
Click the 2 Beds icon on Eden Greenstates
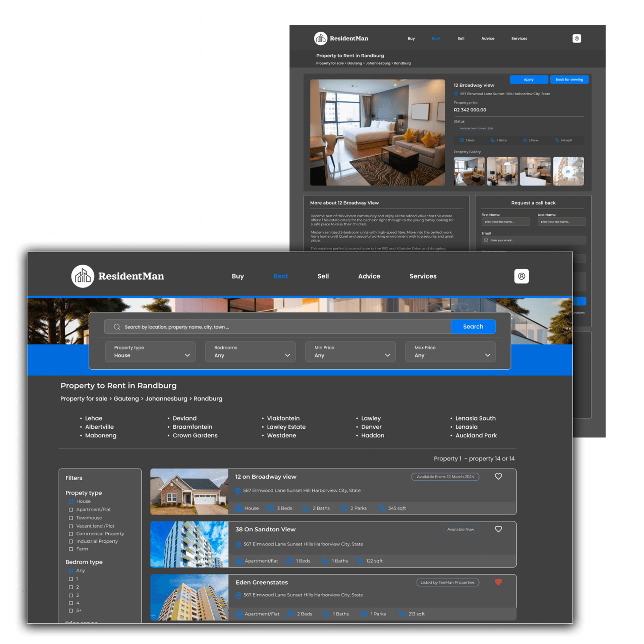pos(291,614)
